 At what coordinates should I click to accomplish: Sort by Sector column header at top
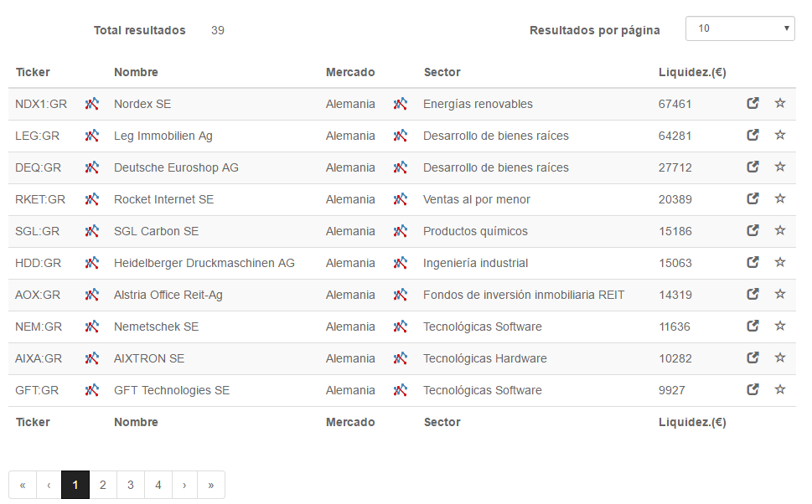click(x=442, y=73)
